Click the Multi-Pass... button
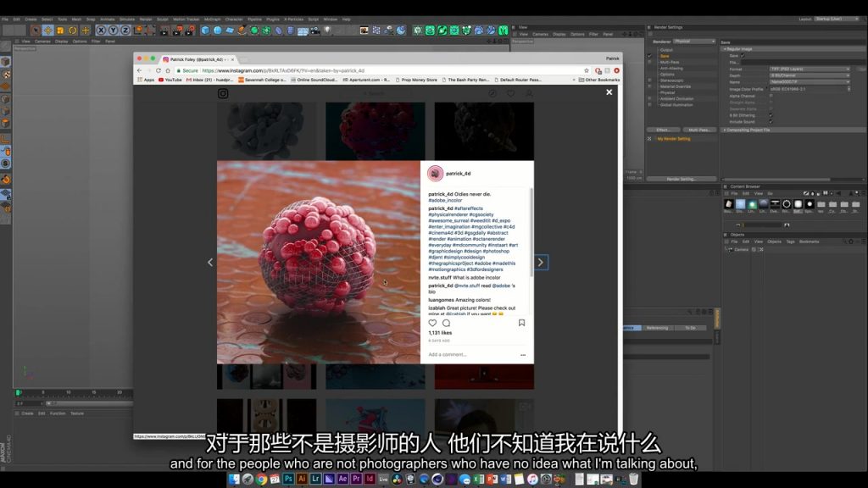Image resolution: width=868 pixels, height=488 pixels. (699, 130)
